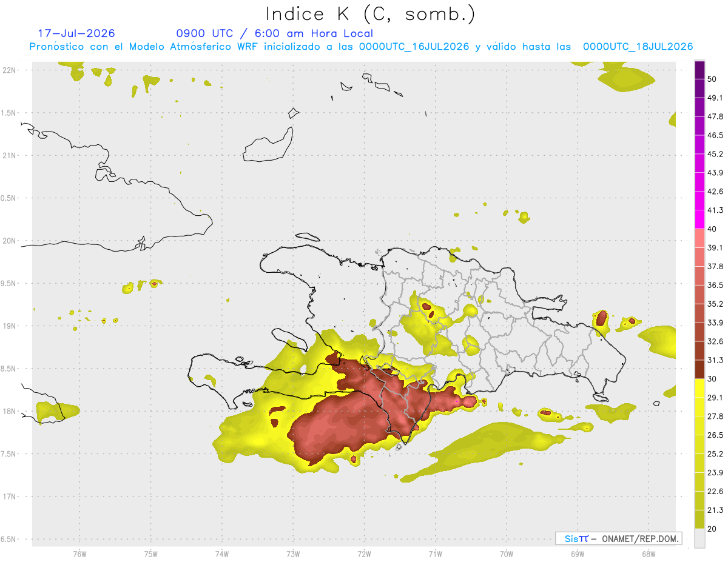Click the bright yellow swatch between 29.1 and 30
Viewport: 728px width, 562px height.
699,389
